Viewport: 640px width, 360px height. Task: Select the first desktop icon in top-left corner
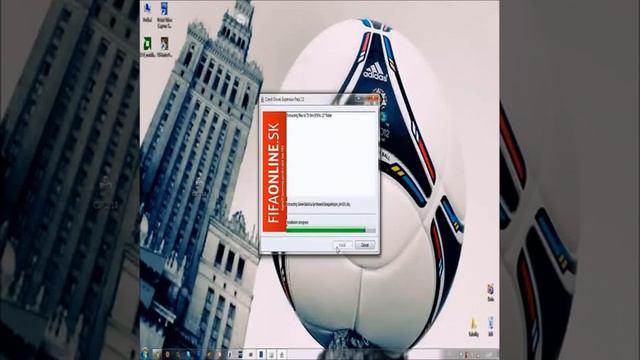[x=147, y=12]
